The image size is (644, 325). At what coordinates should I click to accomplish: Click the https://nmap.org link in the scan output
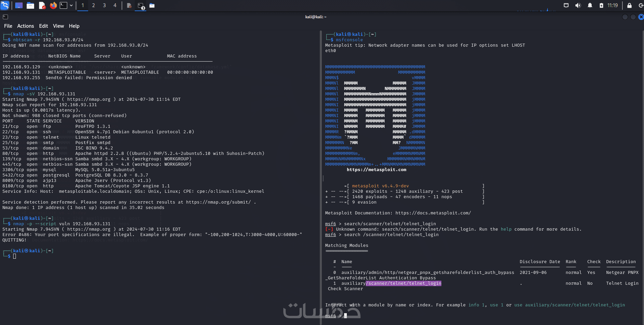pos(89,99)
